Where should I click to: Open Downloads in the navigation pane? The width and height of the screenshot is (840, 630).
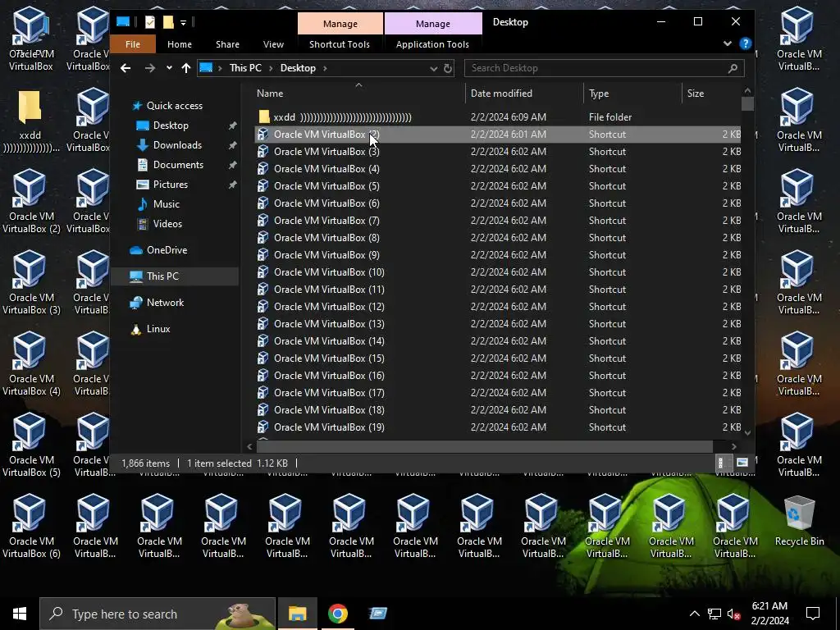(177, 145)
